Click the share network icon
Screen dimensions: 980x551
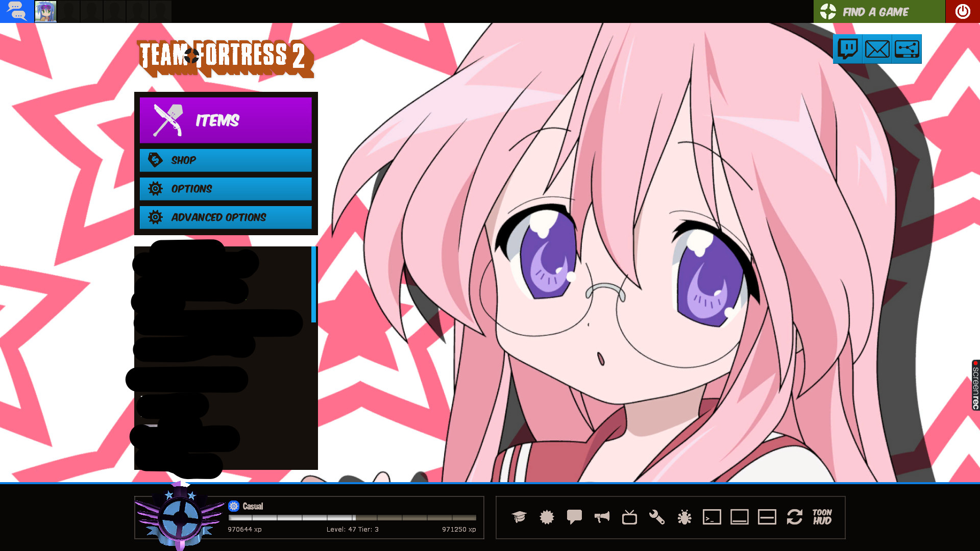(907, 49)
